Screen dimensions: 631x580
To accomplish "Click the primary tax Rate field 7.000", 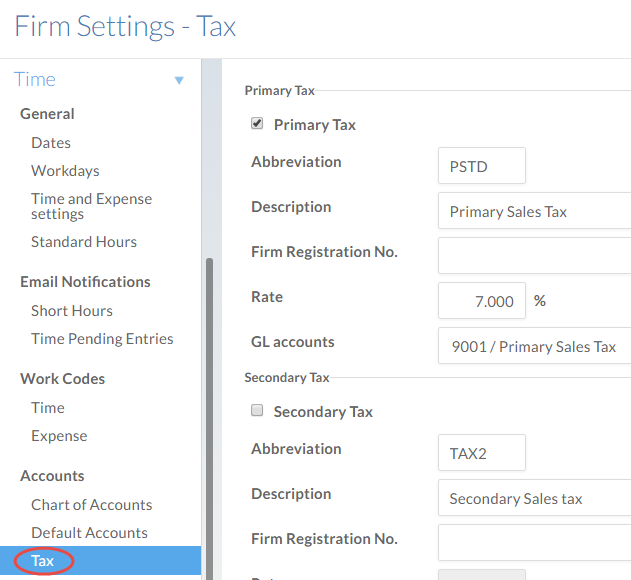I will click(x=481, y=301).
